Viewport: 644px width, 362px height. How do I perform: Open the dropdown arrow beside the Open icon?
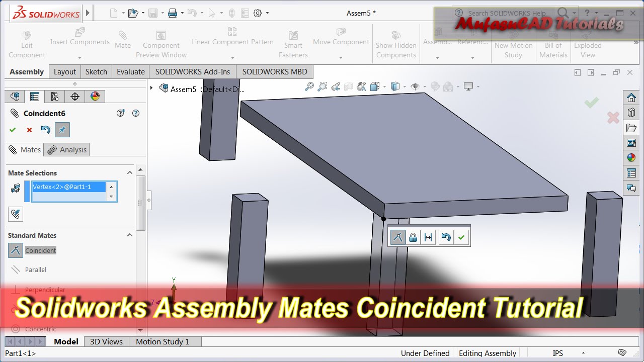point(143,14)
